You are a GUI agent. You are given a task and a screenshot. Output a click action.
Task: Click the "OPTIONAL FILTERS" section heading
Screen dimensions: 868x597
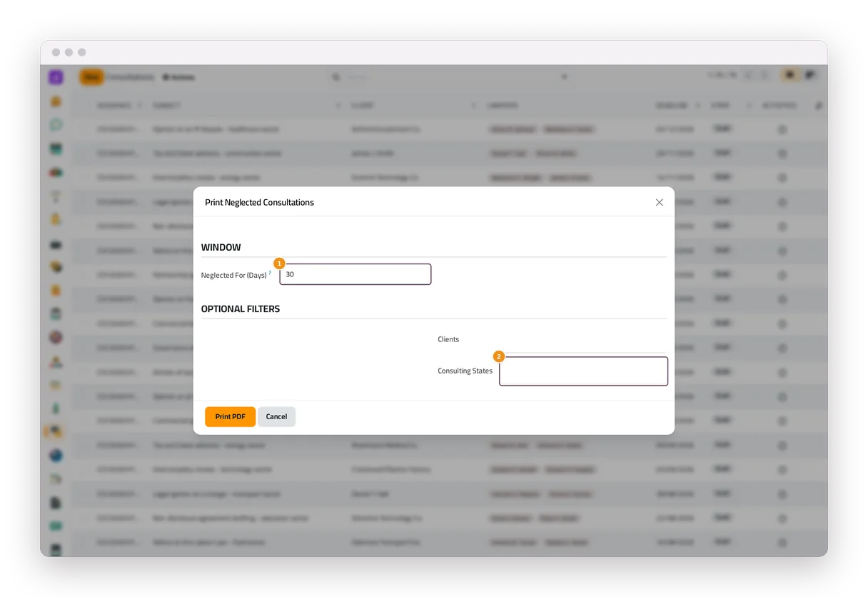pyautogui.click(x=241, y=309)
